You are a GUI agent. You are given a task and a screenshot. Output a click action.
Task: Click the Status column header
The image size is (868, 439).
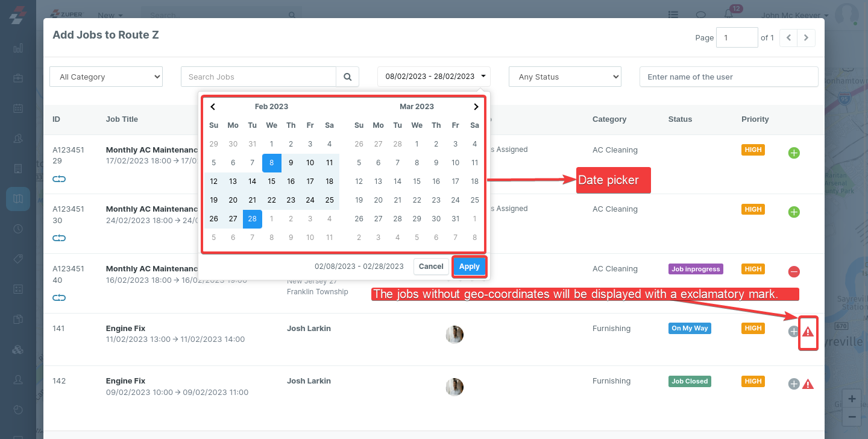click(680, 119)
